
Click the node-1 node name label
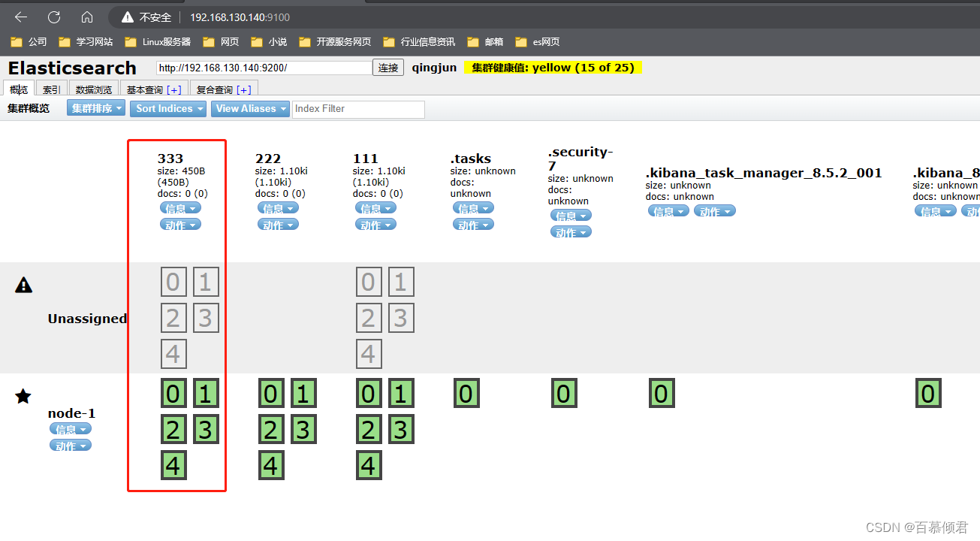click(72, 413)
